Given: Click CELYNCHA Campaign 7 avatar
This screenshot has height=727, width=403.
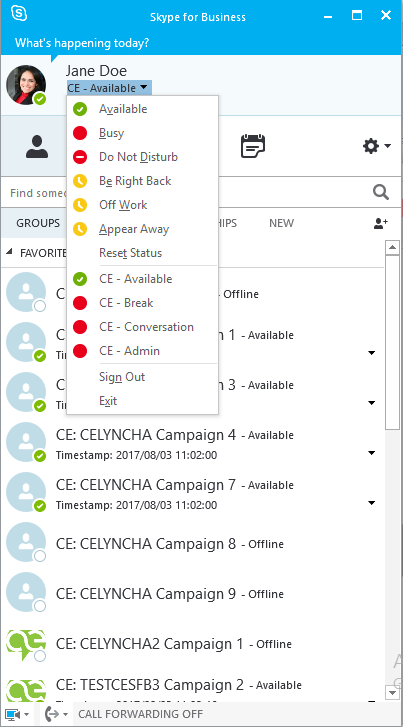Looking at the screenshot, I should pyautogui.click(x=26, y=492).
